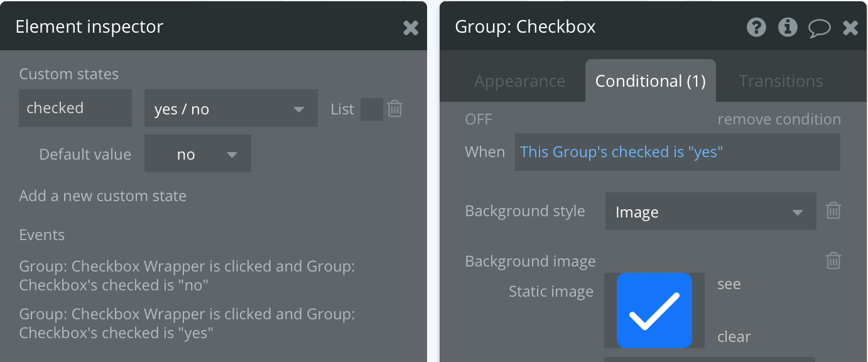
Task: Click the checked state name field
Action: pos(75,108)
